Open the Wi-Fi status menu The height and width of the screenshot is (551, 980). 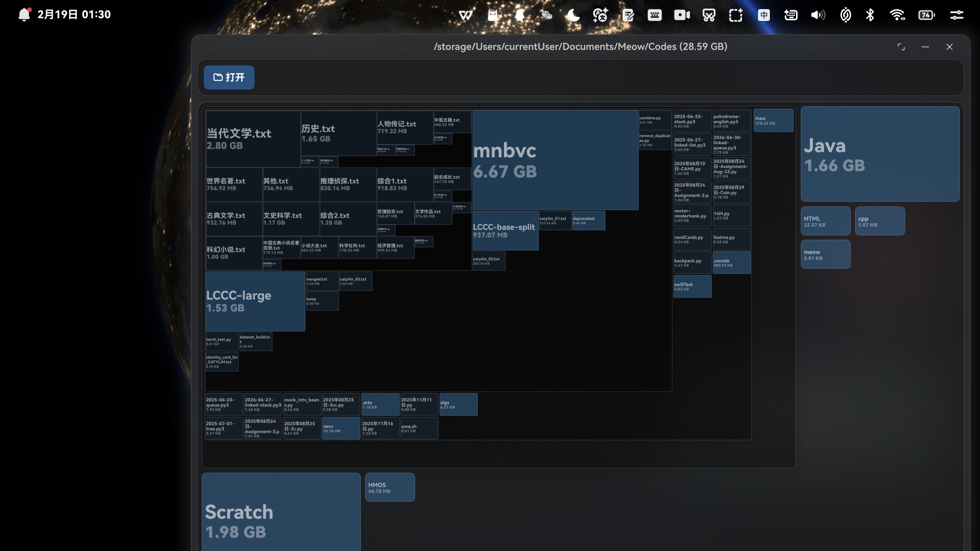coord(897,15)
